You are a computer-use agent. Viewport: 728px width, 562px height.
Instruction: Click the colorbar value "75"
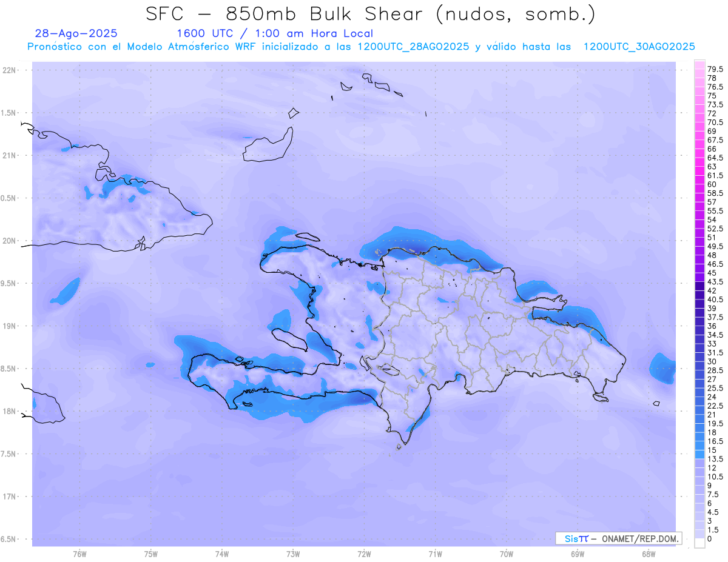[712, 96]
